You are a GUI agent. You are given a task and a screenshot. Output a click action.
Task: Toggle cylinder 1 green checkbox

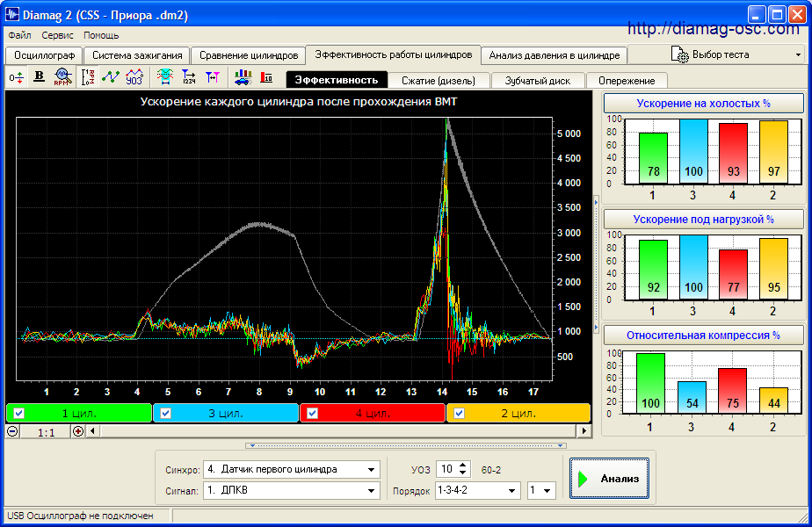click(18, 413)
